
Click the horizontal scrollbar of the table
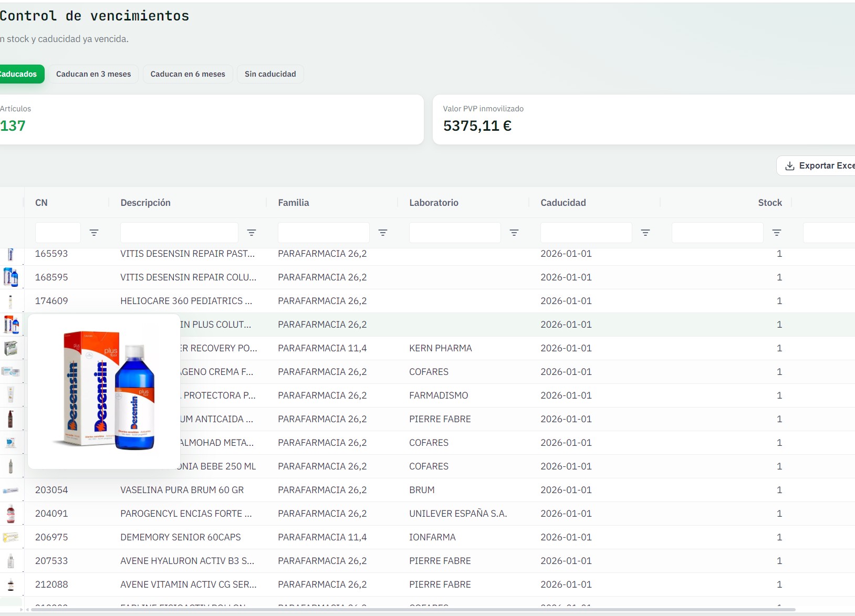413,610
